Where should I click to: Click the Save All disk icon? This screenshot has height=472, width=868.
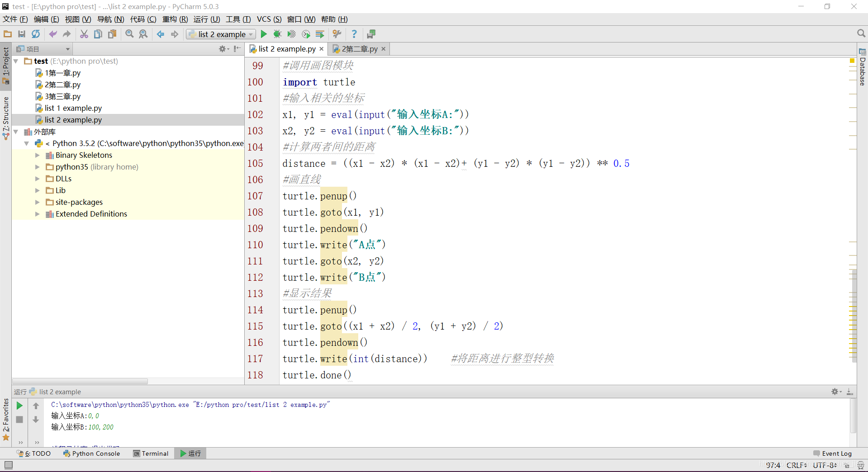(22, 34)
